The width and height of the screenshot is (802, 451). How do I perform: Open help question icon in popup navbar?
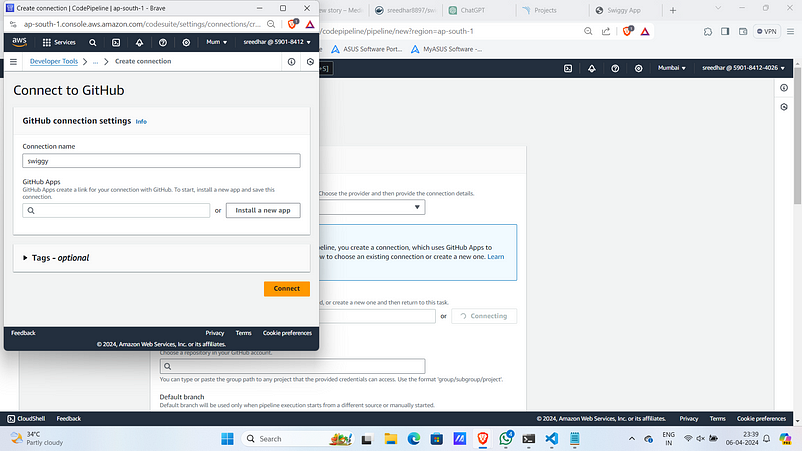[x=163, y=42]
